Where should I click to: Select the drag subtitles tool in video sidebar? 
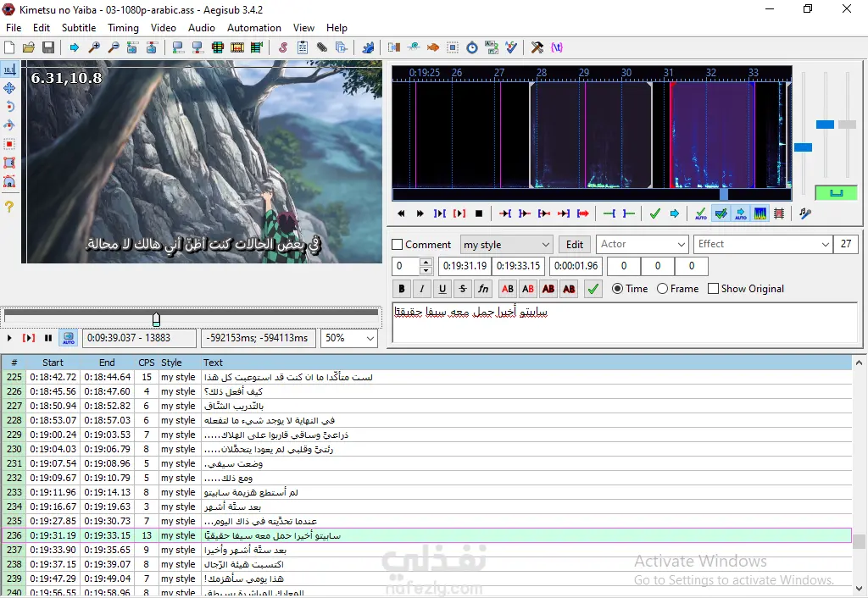click(x=9, y=88)
